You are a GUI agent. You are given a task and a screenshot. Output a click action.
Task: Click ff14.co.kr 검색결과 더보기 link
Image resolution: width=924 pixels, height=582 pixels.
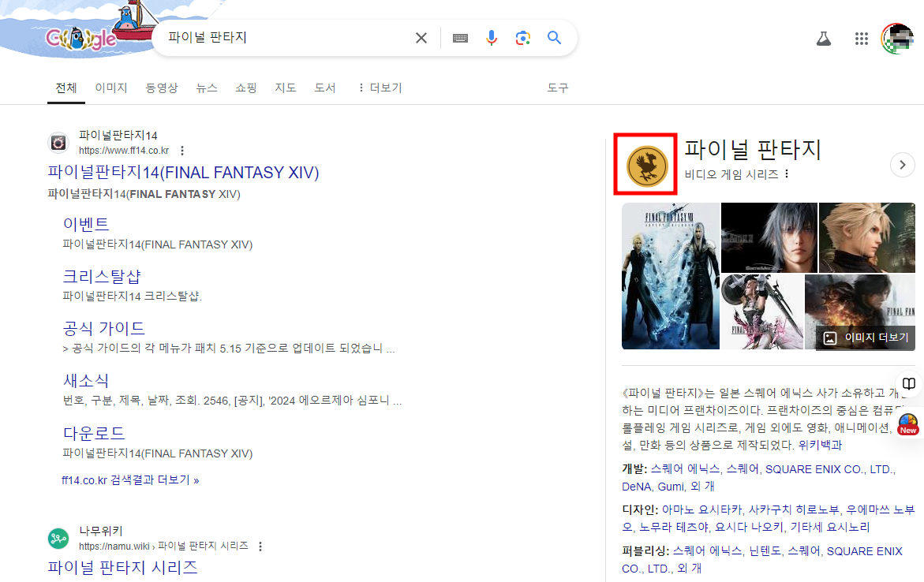130,480
